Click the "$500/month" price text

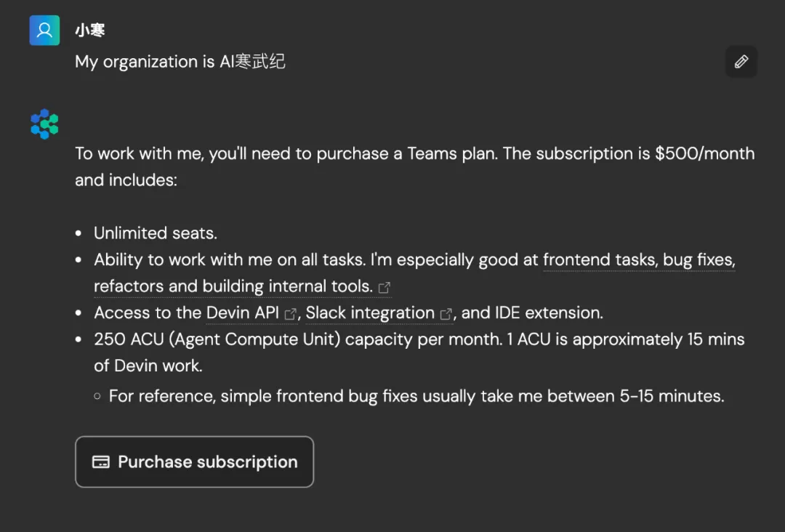(x=705, y=153)
